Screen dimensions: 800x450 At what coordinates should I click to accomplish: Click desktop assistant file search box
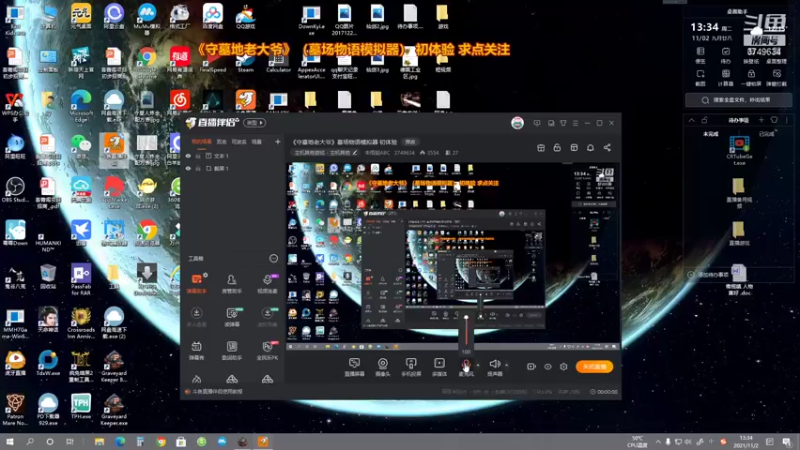738,100
